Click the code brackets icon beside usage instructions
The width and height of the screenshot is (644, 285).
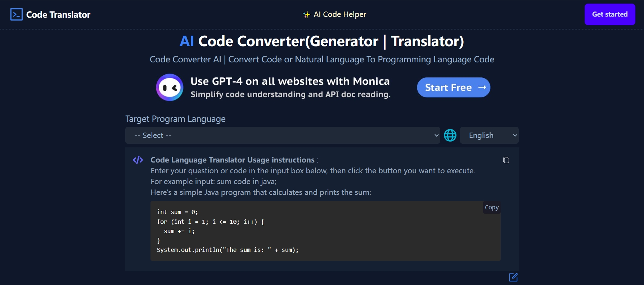(x=138, y=160)
